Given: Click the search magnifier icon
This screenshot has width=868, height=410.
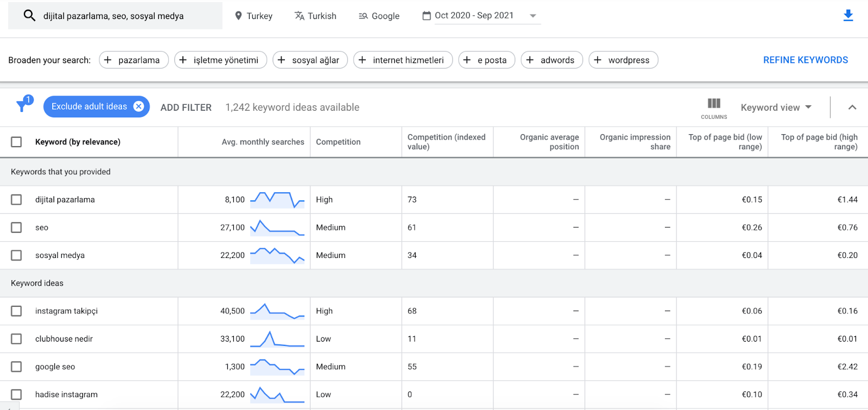Looking at the screenshot, I should click(29, 15).
